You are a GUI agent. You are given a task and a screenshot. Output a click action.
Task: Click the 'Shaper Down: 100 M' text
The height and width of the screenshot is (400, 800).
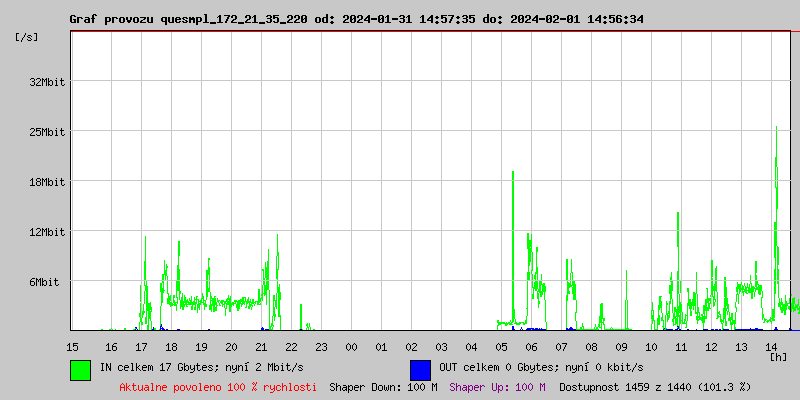coord(383,387)
